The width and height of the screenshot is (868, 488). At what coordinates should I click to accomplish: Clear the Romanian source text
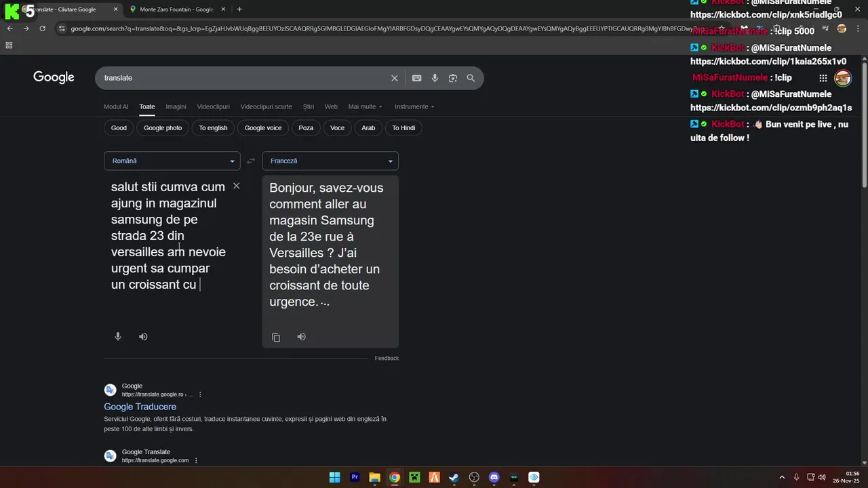tap(236, 186)
